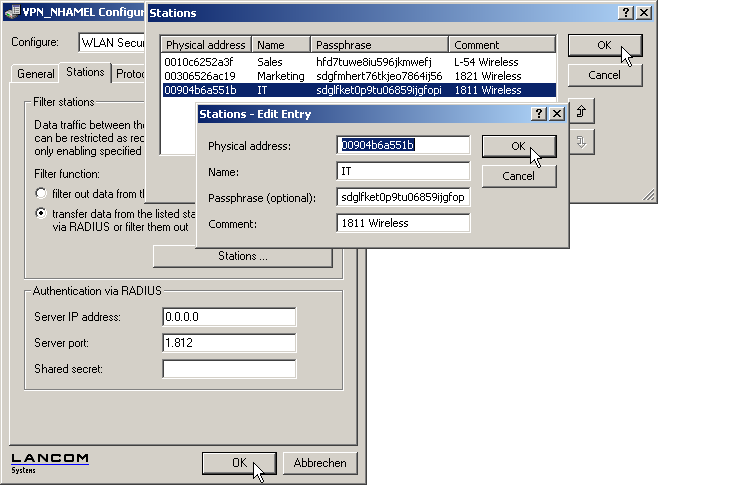Confirm the Edit Entry dialog with OK
Image resolution: width=756 pixels, height=485 pixels.
(x=518, y=146)
